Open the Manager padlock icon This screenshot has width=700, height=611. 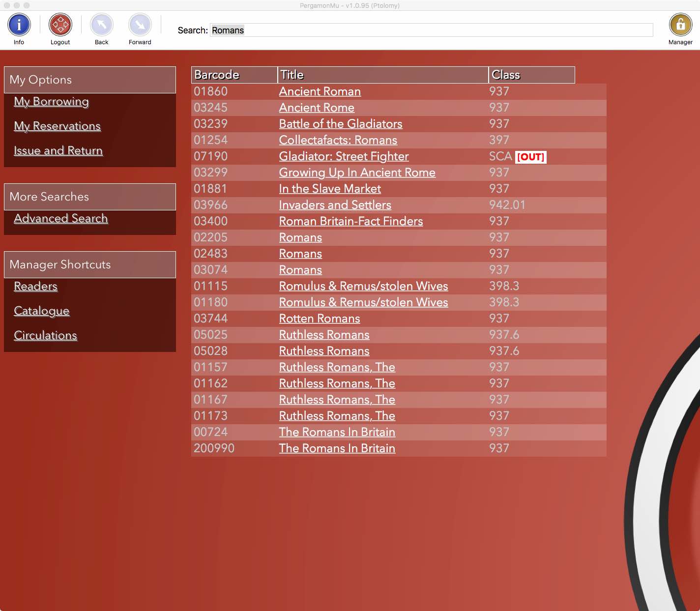point(681,25)
